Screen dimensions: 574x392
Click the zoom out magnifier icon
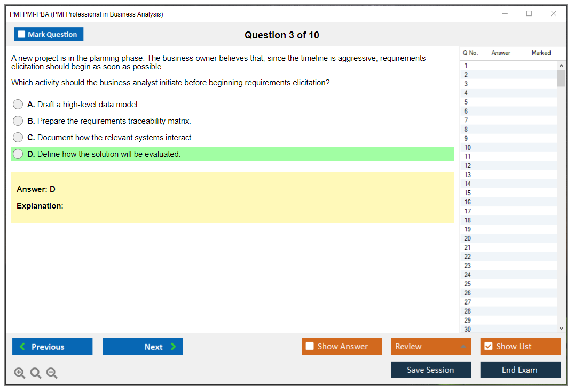point(52,373)
